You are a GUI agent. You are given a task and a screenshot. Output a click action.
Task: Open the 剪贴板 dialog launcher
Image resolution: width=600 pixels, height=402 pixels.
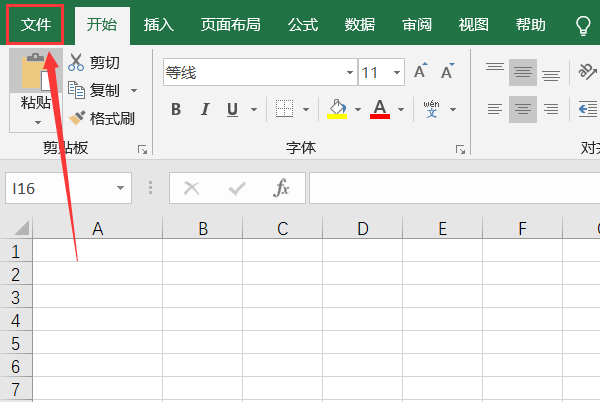point(142,150)
